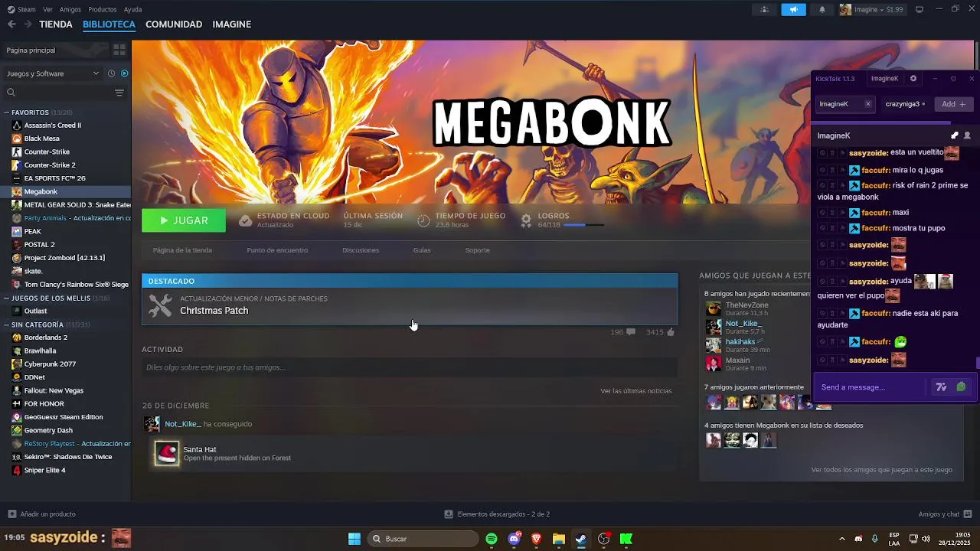Open Punto de encuentro link
Screen dimensions: 980x551
[x=277, y=250]
